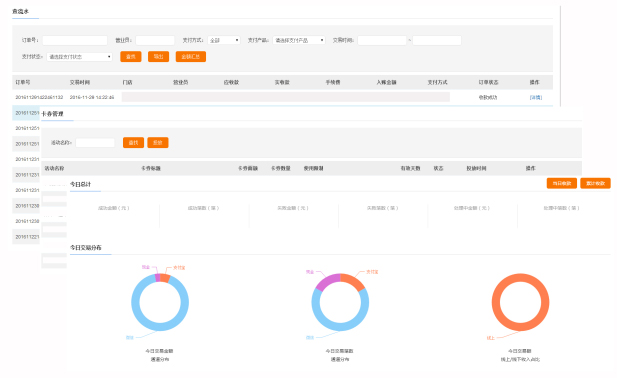Click the 金额汇总 button
This screenshot has height=378, width=617.
tap(191, 57)
